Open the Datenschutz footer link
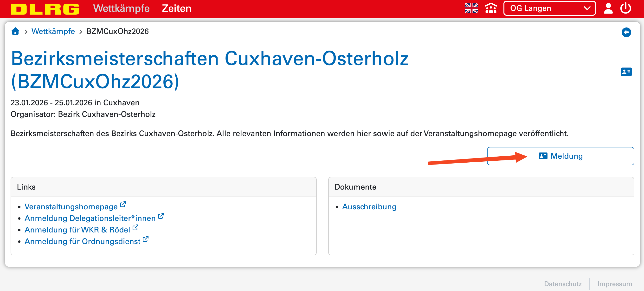This screenshot has height=291, width=644. tap(562, 284)
